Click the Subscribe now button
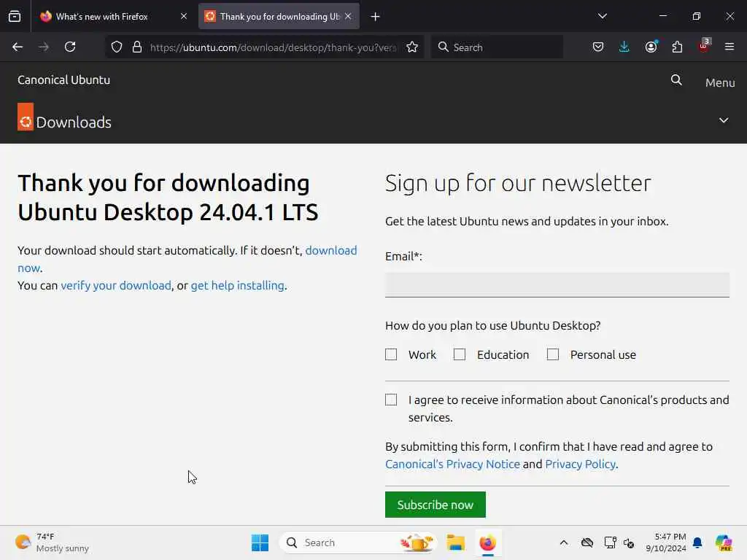Image resolution: width=747 pixels, height=560 pixels. pos(435,505)
